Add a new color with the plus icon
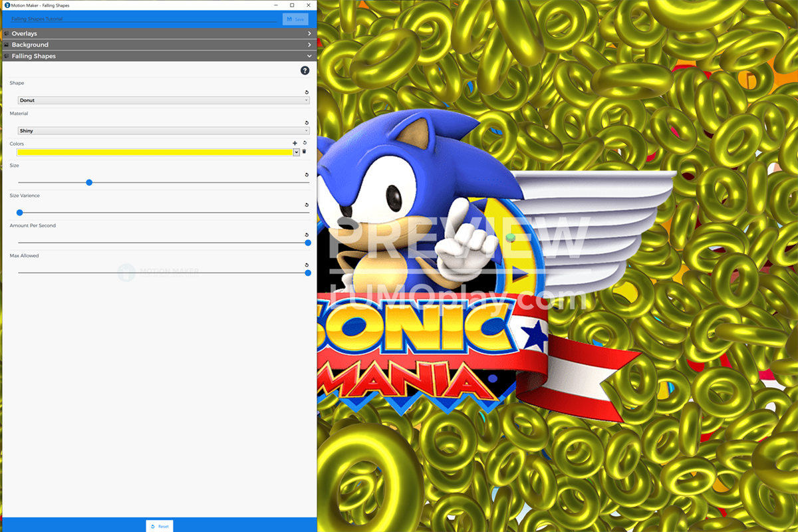Image resolution: width=798 pixels, height=532 pixels. coord(295,143)
